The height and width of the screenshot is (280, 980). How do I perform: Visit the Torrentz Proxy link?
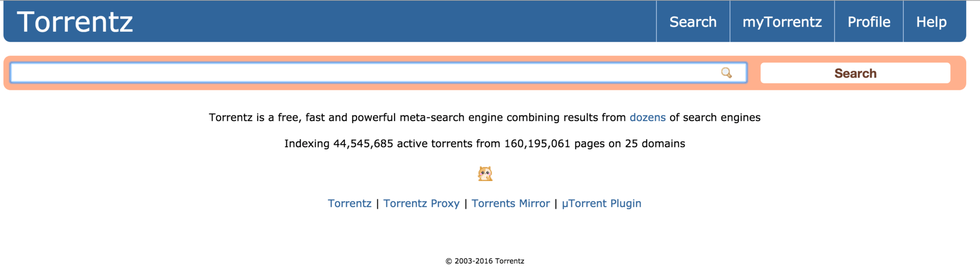tap(422, 203)
